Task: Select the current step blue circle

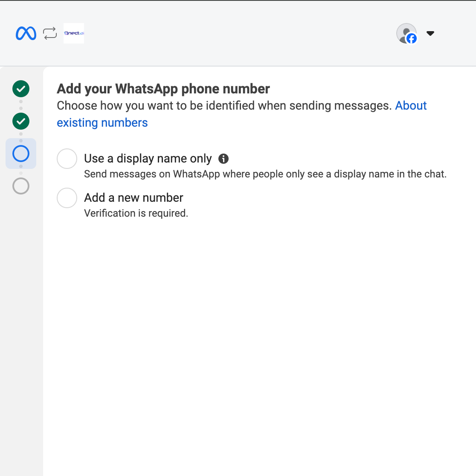Action: click(x=21, y=153)
